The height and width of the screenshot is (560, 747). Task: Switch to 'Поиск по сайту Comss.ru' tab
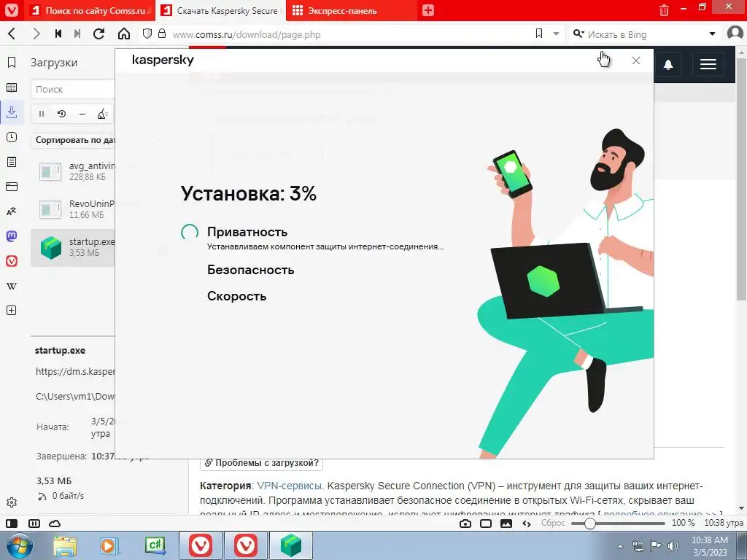(x=91, y=10)
